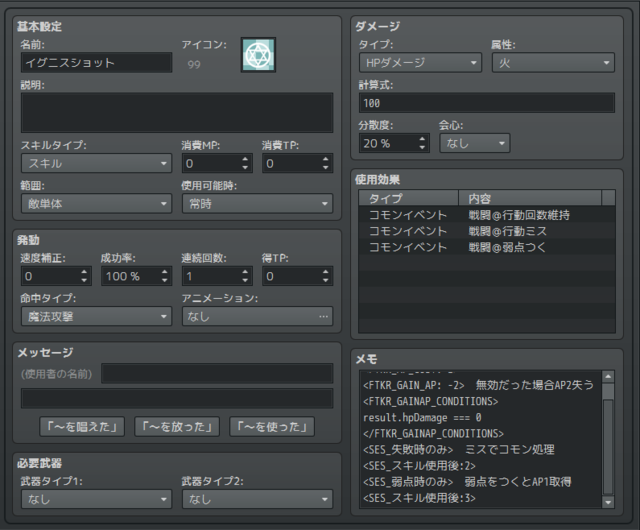Increase 消費TP with up arrow
This screenshot has height=530, width=640.
pyautogui.click(x=325, y=159)
